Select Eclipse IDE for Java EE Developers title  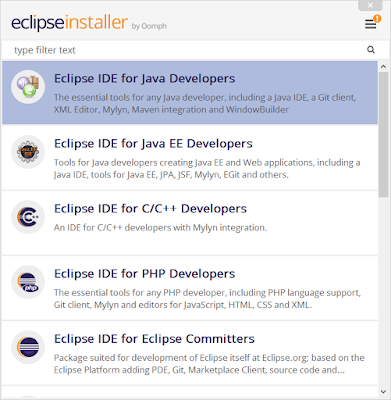coord(153,144)
